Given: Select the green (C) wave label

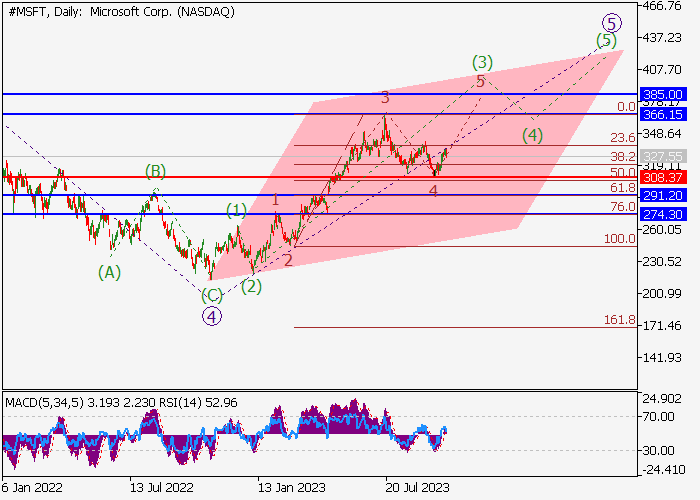Looking at the screenshot, I should pyautogui.click(x=211, y=295).
